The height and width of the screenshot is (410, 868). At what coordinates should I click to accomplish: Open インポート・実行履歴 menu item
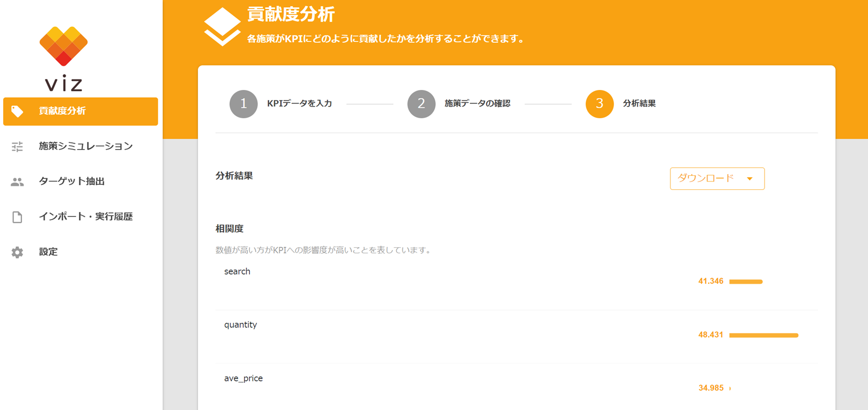pyautogui.click(x=80, y=217)
